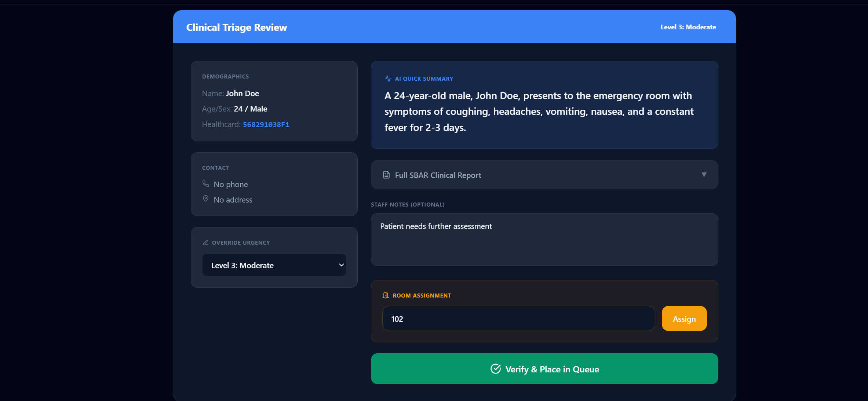This screenshot has width=868, height=401.
Task: Click the AI Quick Summary pulse icon
Action: [388, 79]
